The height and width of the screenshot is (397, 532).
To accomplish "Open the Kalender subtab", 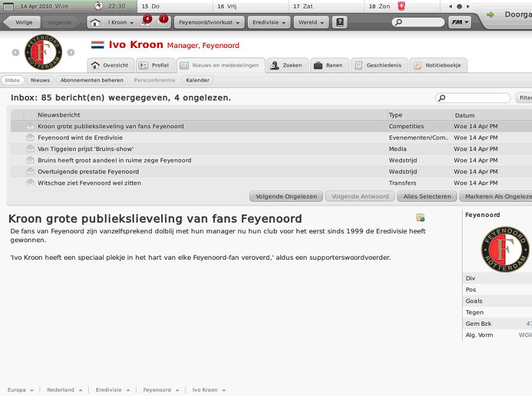I will coord(197,80).
